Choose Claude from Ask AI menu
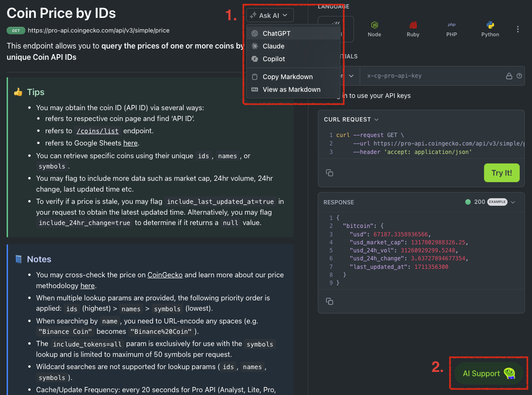 [293, 46]
